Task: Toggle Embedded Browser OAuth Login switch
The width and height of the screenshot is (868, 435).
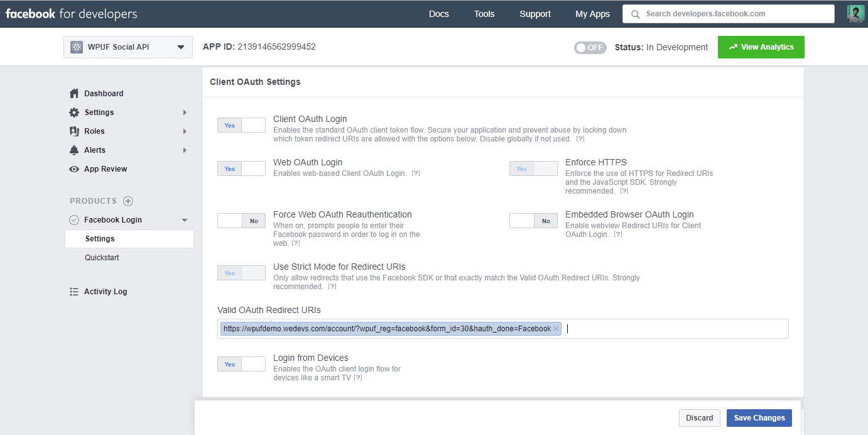Action: point(533,221)
